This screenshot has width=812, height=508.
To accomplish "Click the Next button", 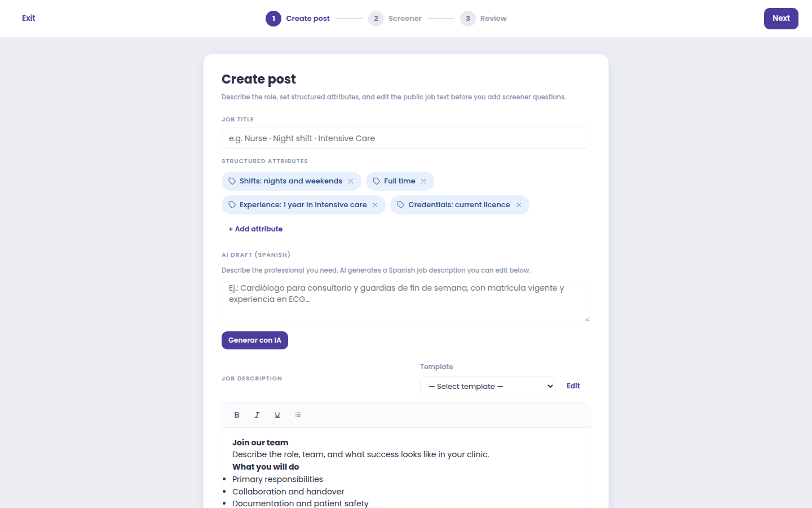I will 781,19.
